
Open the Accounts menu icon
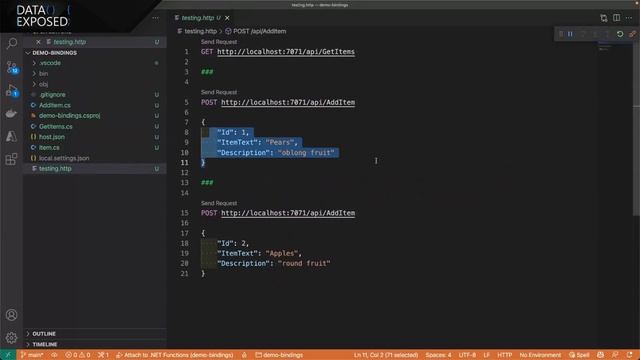11,315
